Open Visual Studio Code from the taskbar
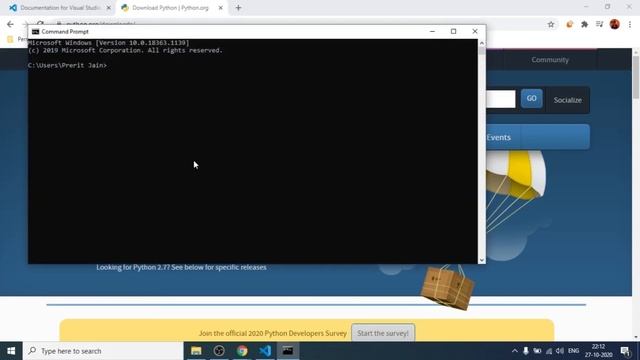The image size is (640, 360). click(x=265, y=351)
